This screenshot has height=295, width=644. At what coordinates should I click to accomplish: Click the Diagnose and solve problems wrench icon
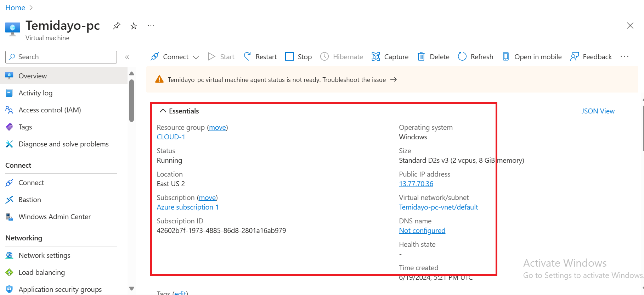pyautogui.click(x=10, y=144)
